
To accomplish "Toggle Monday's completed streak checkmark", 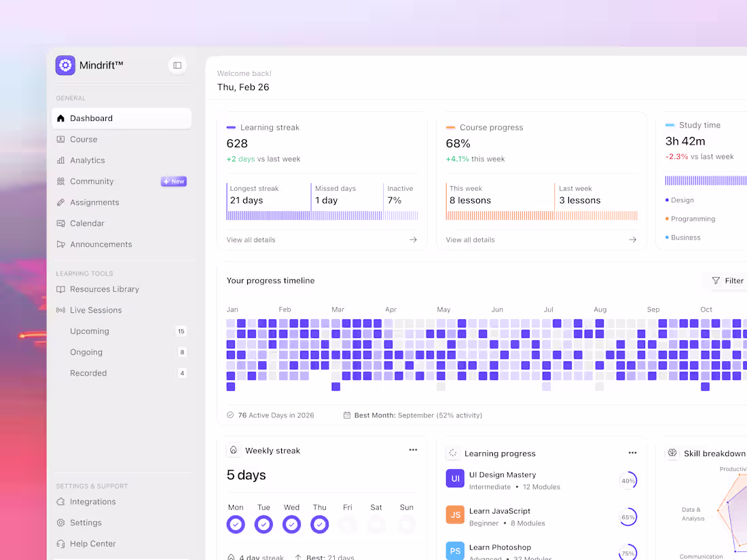I will pos(236,524).
